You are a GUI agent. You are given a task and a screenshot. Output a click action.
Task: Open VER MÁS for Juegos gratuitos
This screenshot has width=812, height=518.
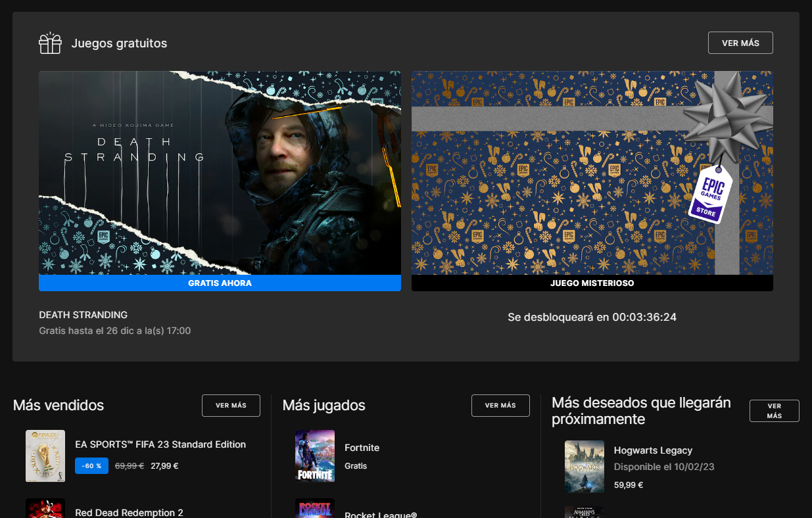pos(740,43)
